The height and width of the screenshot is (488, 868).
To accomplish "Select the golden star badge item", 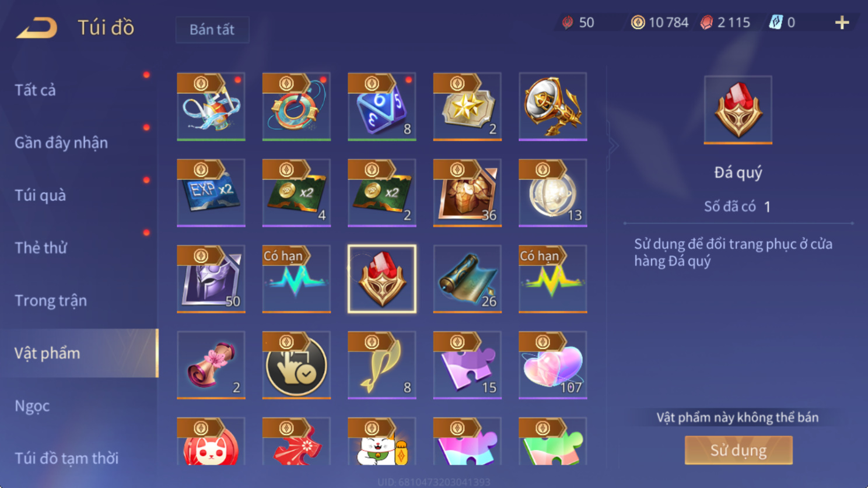I will (467, 107).
